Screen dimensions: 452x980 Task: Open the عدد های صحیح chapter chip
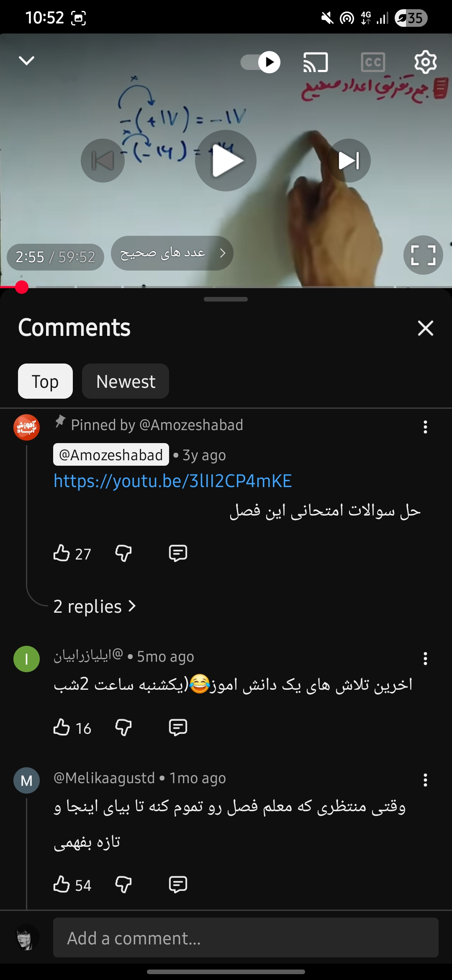click(x=172, y=253)
